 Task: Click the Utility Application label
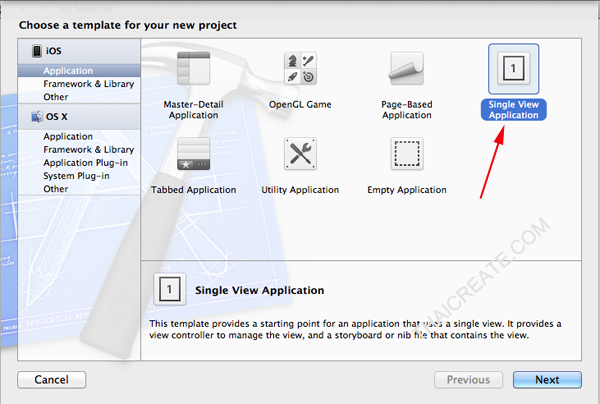click(x=300, y=190)
